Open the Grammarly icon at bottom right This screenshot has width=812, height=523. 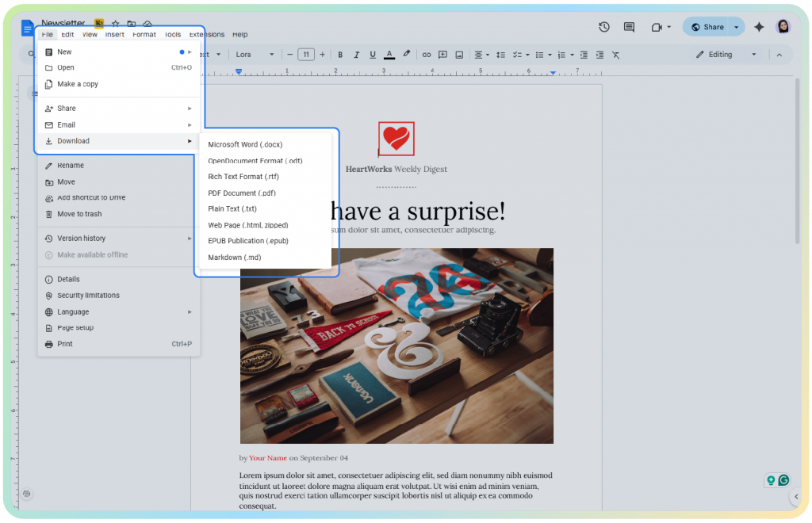click(x=783, y=480)
